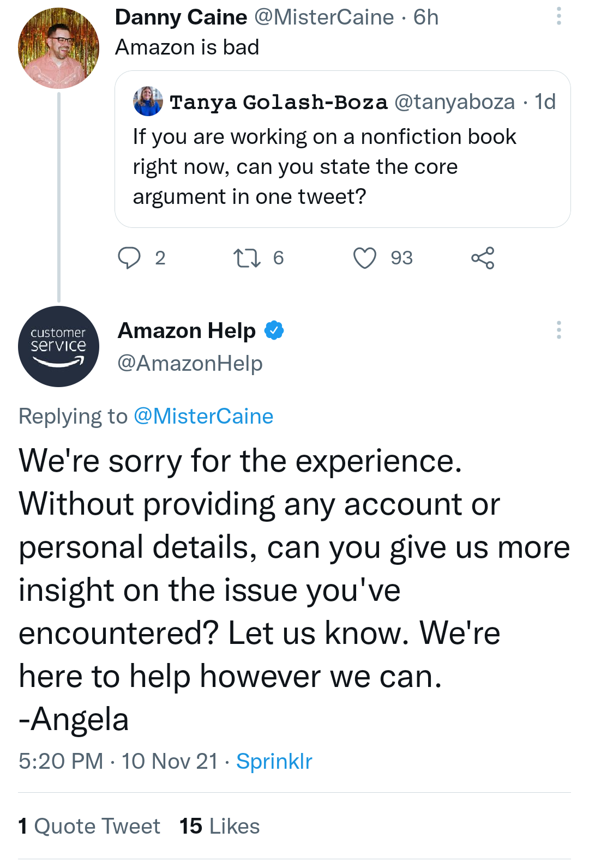This screenshot has width=589, height=868.
Task: Open Tanya Golash-Boza's small avatar
Action: point(148,101)
